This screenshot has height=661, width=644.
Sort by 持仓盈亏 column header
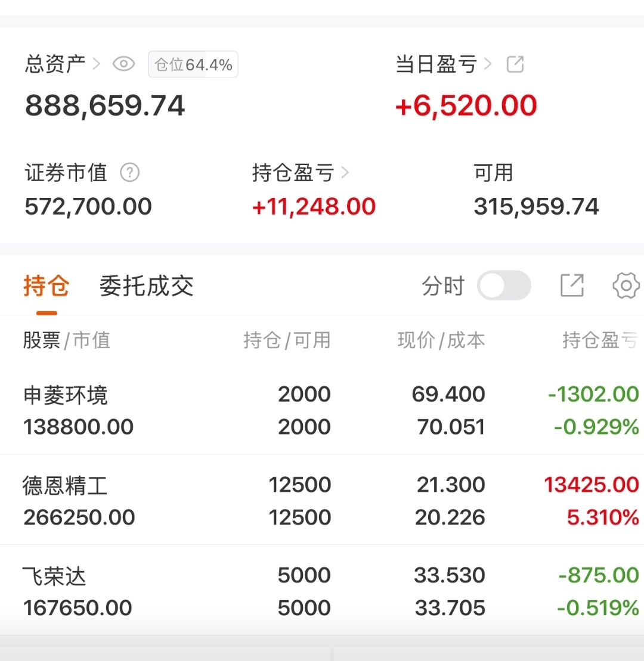tap(599, 340)
